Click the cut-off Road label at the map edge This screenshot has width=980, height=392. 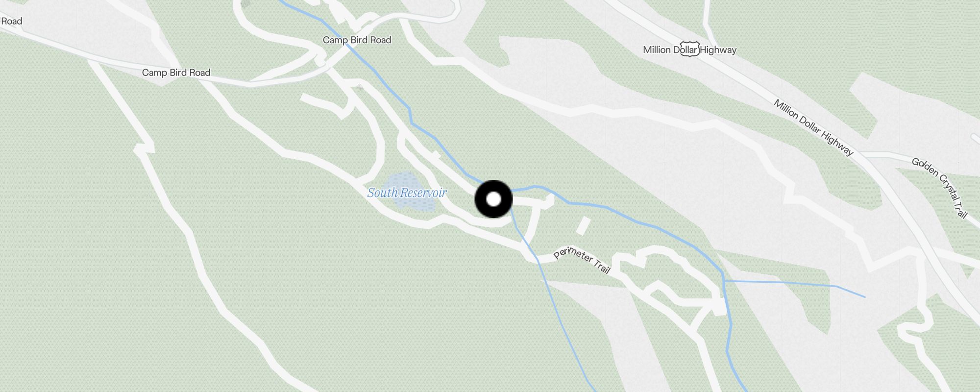tap(11, 21)
